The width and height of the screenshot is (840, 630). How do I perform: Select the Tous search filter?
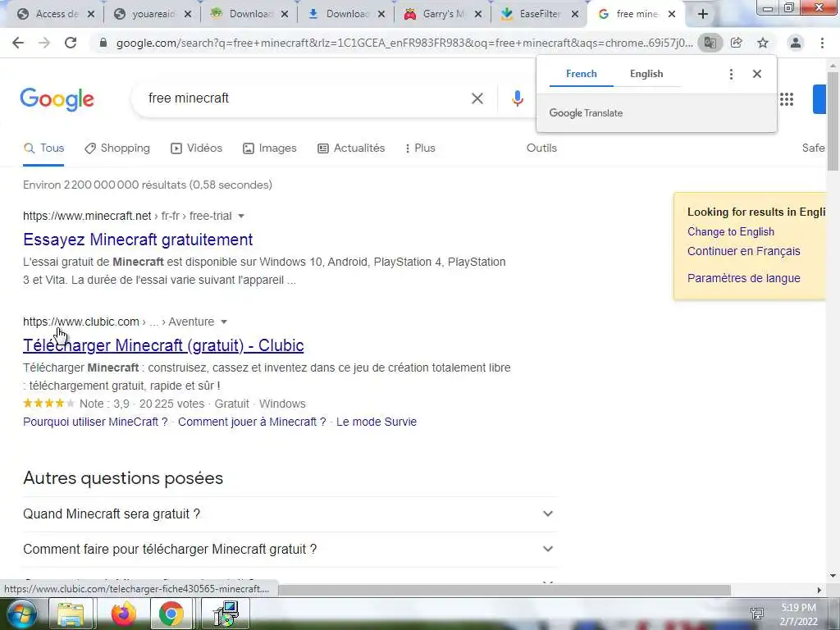click(x=44, y=148)
